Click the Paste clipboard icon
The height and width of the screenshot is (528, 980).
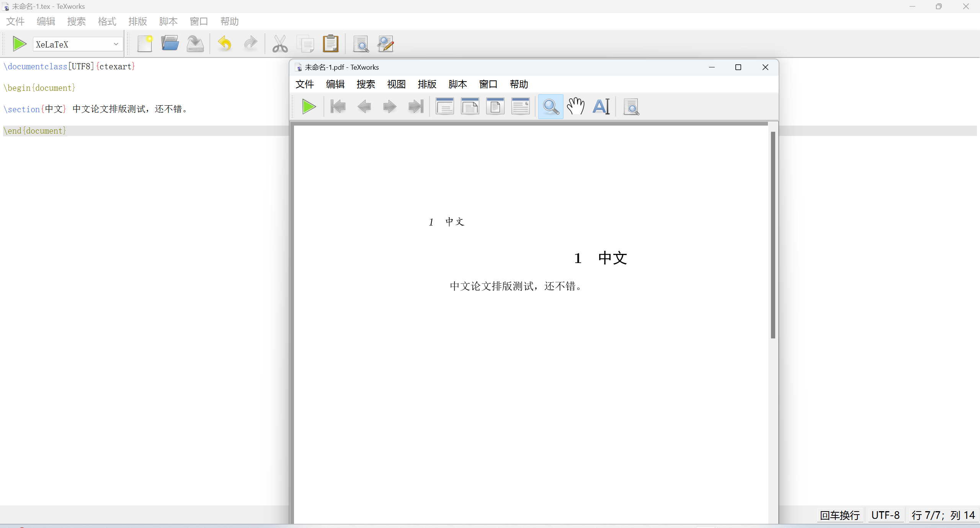pyautogui.click(x=331, y=44)
